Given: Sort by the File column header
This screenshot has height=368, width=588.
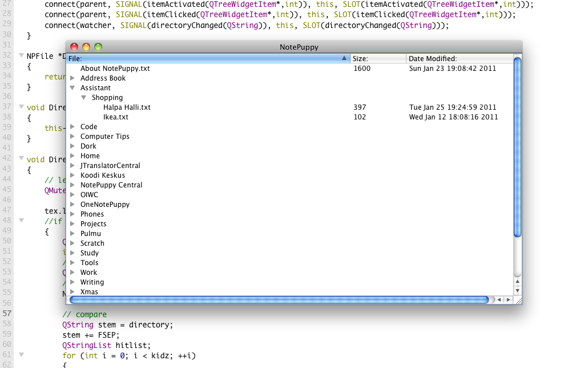Looking at the screenshot, I should (x=206, y=58).
